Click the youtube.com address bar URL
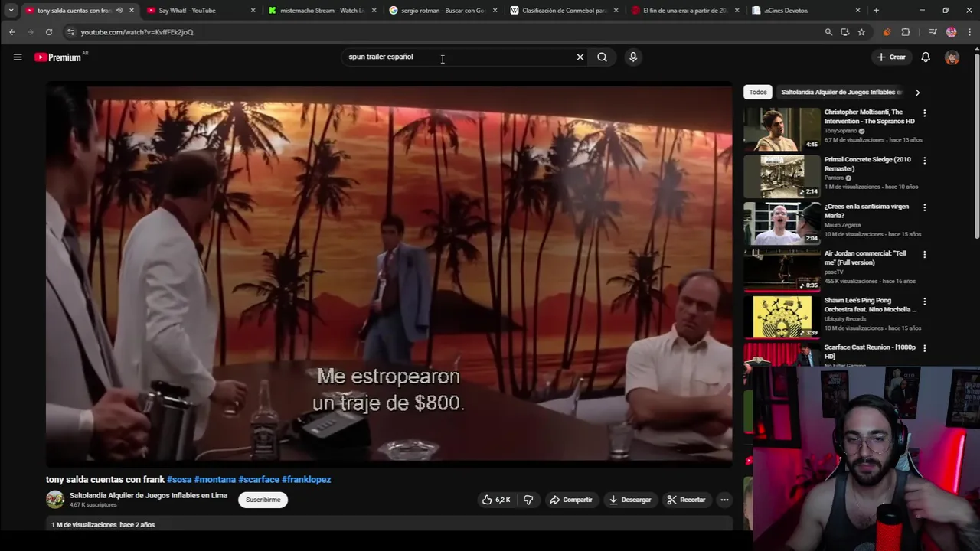Viewport: 980px width, 551px height. [x=137, y=32]
